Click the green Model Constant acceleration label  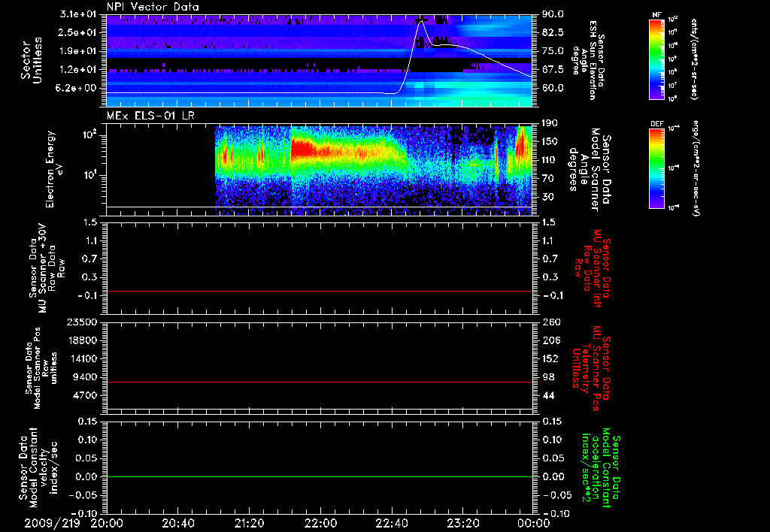pos(601,469)
